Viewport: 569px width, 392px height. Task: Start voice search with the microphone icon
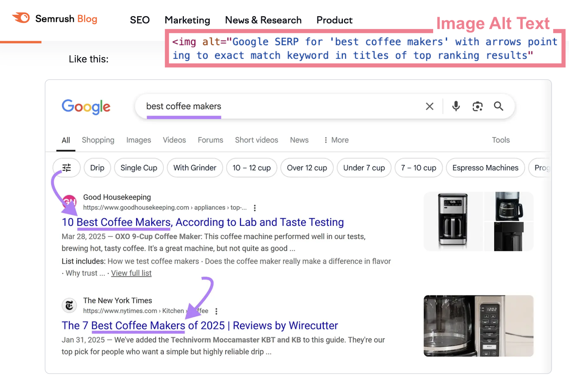point(456,106)
